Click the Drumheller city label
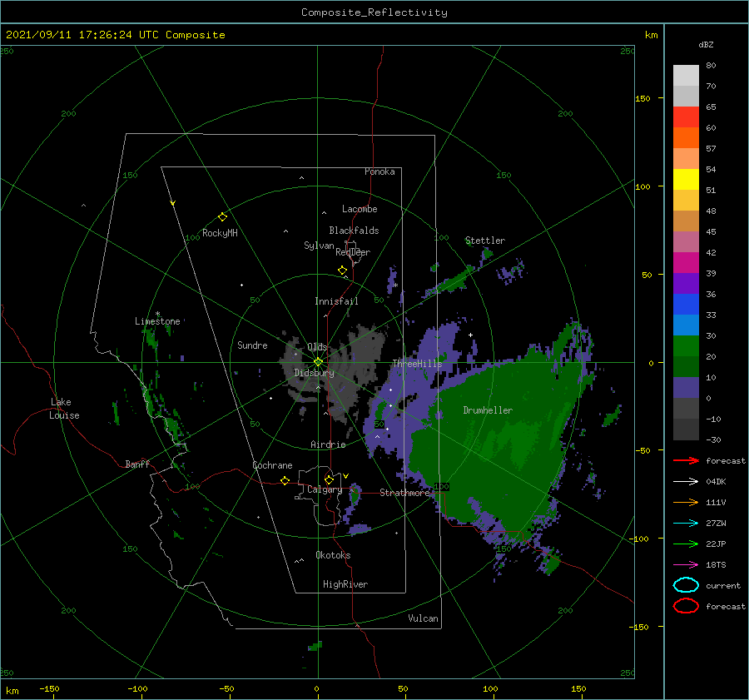 [487, 410]
